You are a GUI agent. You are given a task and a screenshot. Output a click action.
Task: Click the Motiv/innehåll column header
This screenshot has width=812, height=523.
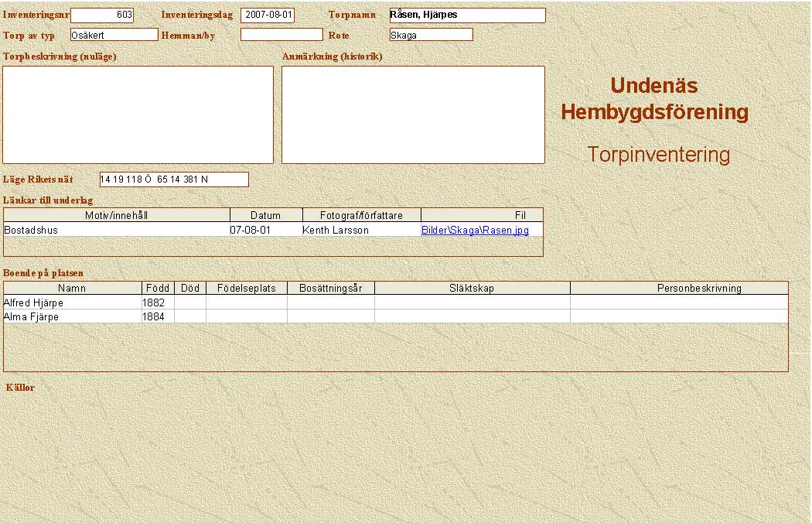(x=116, y=215)
